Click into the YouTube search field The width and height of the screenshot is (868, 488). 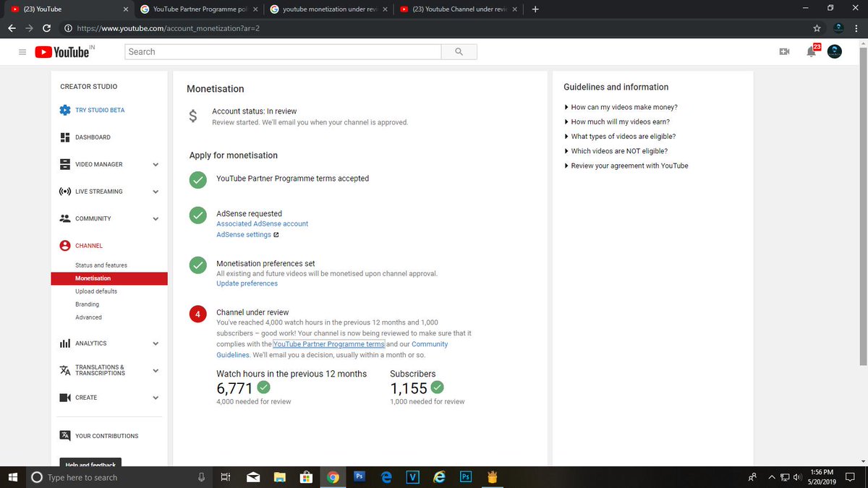[283, 52]
